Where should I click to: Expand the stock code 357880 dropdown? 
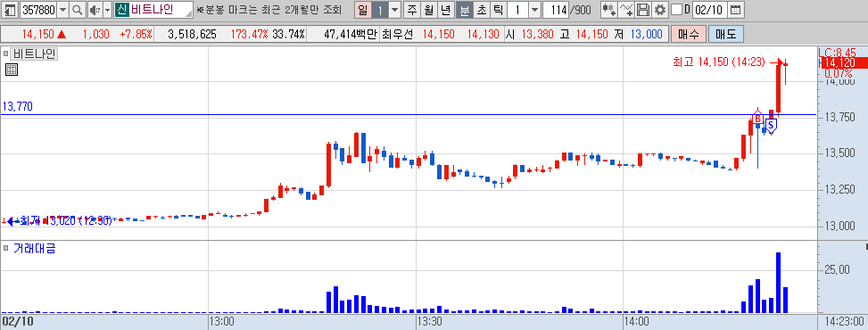click(62, 10)
